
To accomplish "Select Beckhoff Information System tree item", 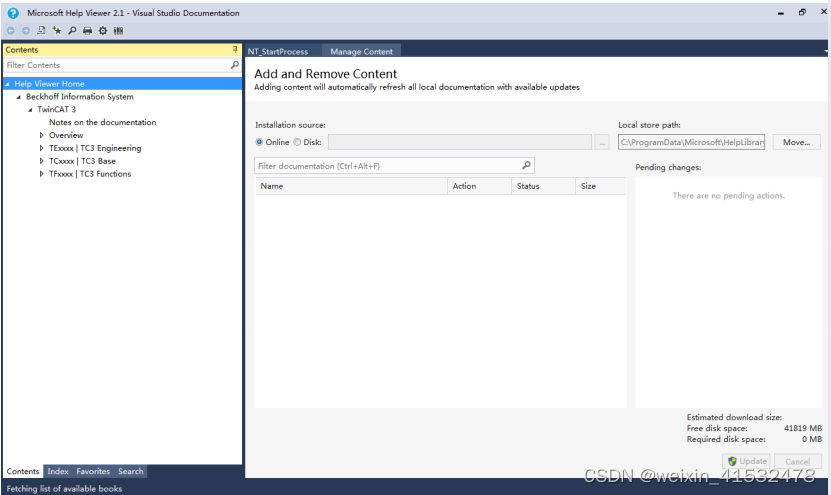I will [x=79, y=96].
